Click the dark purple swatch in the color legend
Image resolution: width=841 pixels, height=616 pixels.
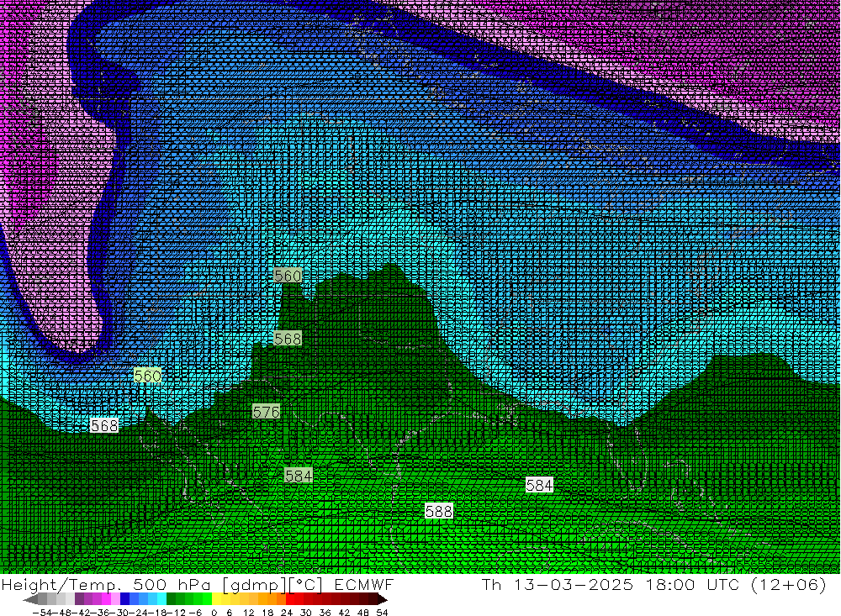79,599
